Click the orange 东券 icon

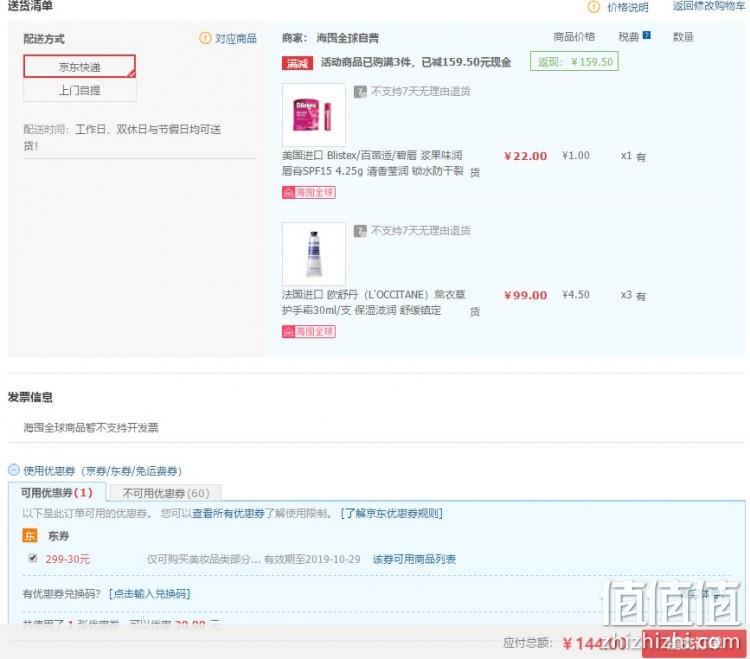pos(30,536)
